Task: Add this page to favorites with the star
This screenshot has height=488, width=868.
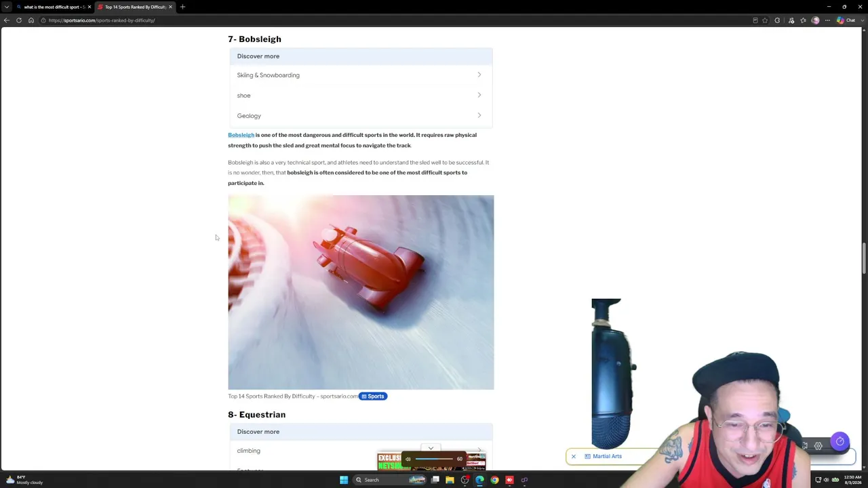Action: tap(765, 20)
